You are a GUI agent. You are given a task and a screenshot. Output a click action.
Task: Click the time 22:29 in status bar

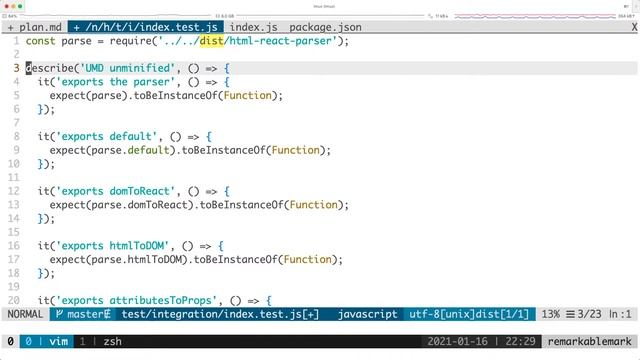(x=520, y=341)
